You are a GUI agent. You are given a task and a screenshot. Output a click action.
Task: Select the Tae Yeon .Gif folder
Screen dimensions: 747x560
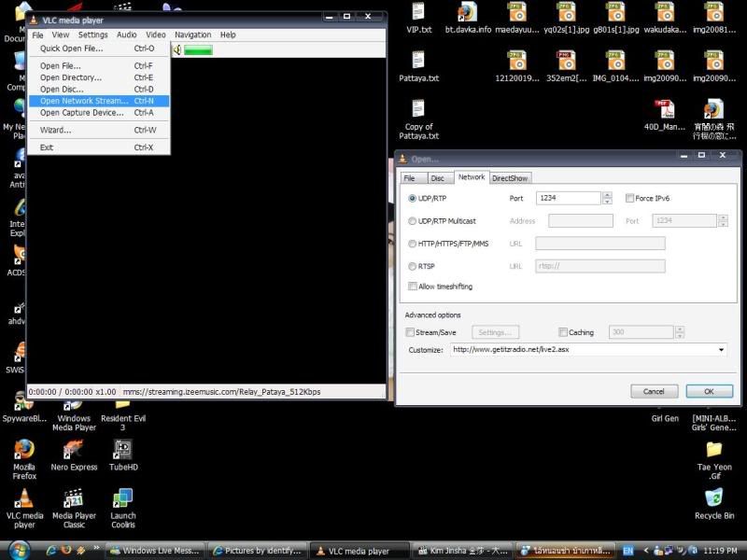pos(714,460)
